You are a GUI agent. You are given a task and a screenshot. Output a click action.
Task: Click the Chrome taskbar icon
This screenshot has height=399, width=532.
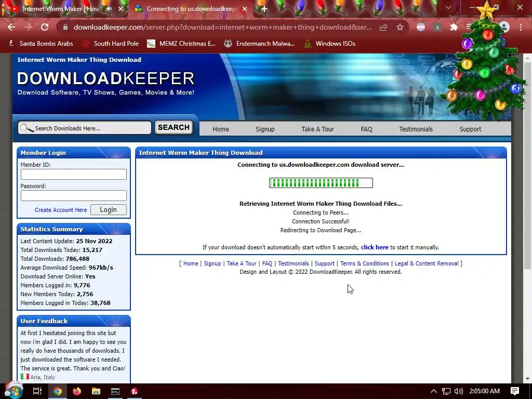pyautogui.click(x=58, y=391)
